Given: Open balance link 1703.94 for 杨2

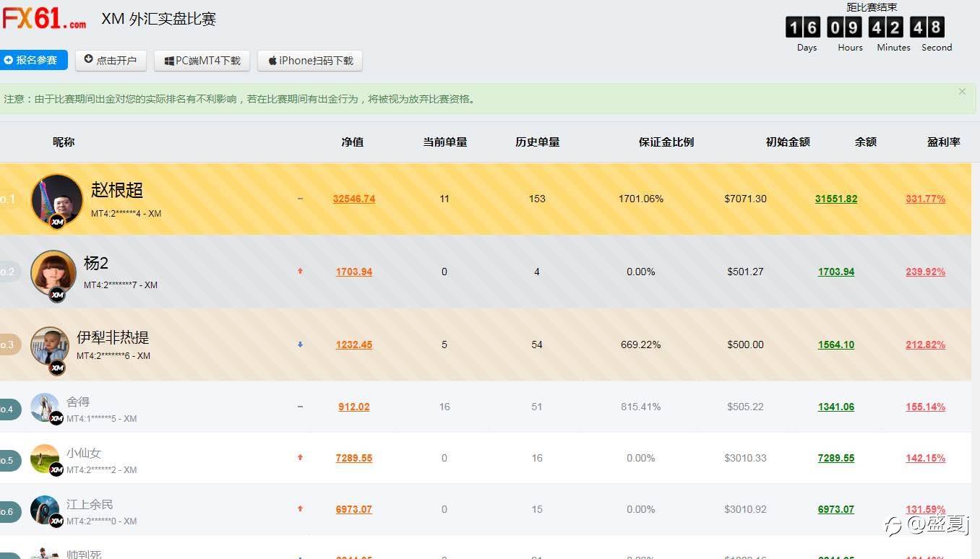Looking at the screenshot, I should tap(836, 272).
